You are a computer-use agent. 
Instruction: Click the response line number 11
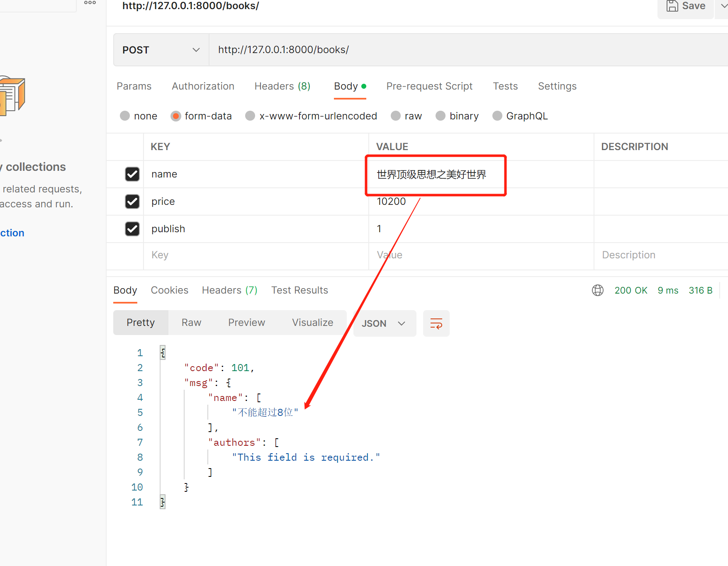(x=137, y=502)
